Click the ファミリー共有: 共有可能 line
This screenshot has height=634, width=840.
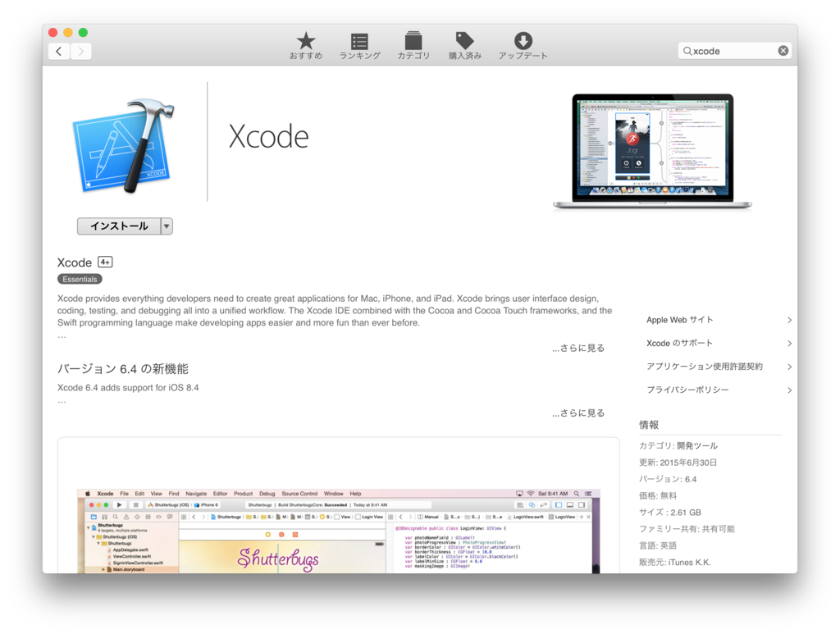pyautogui.click(x=687, y=529)
